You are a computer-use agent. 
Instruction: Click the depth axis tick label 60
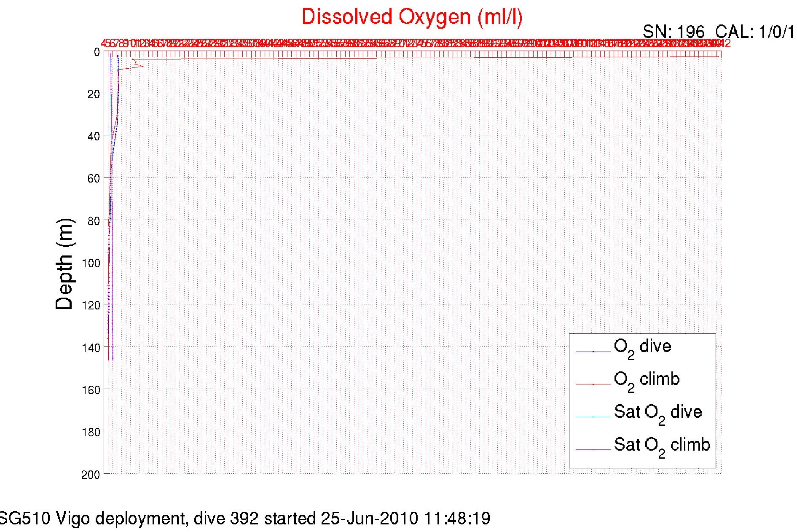(94, 179)
